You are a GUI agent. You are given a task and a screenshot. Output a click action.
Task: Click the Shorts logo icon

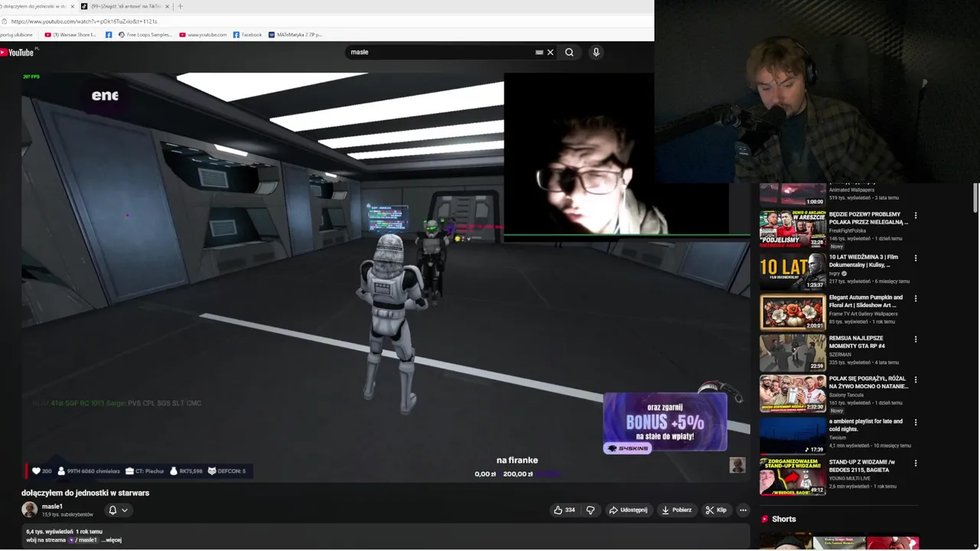(x=764, y=519)
